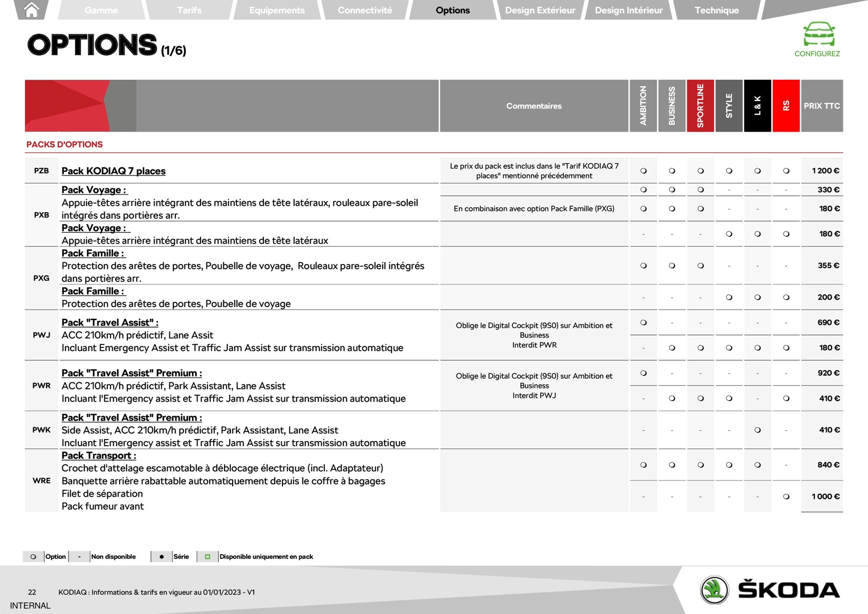Image resolution: width=868 pixels, height=614 pixels.
Task: Select RS option circle for Pack KODIAQ 7 places
Action: click(786, 171)
